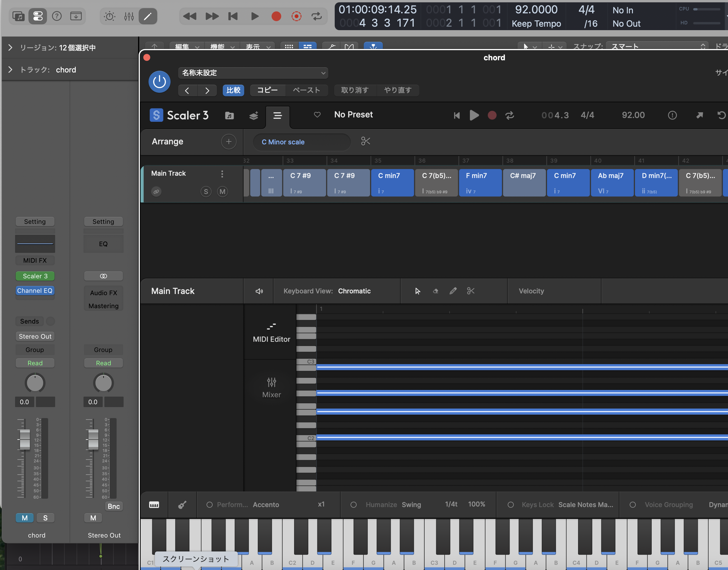Image resolution: width=728 pixels, height=570 pixels.
Task: Open the Accento performance dropdown
Action: point(266,504)
